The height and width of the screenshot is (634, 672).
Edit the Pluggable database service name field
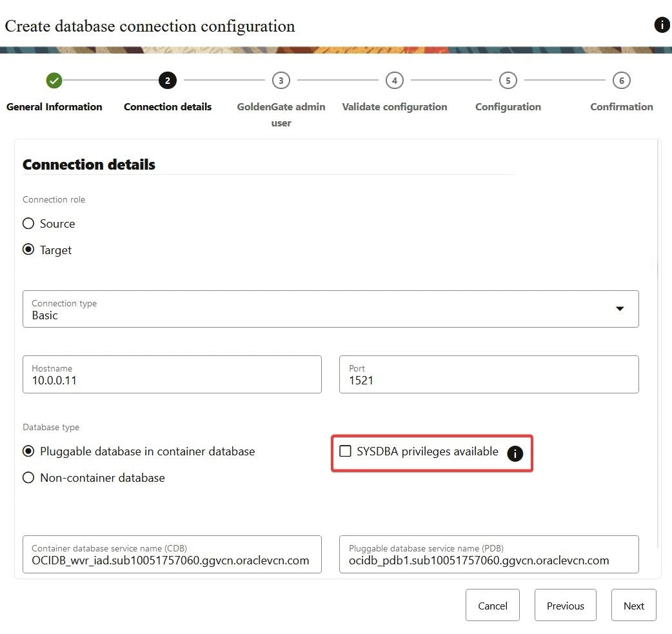[488, 560]
